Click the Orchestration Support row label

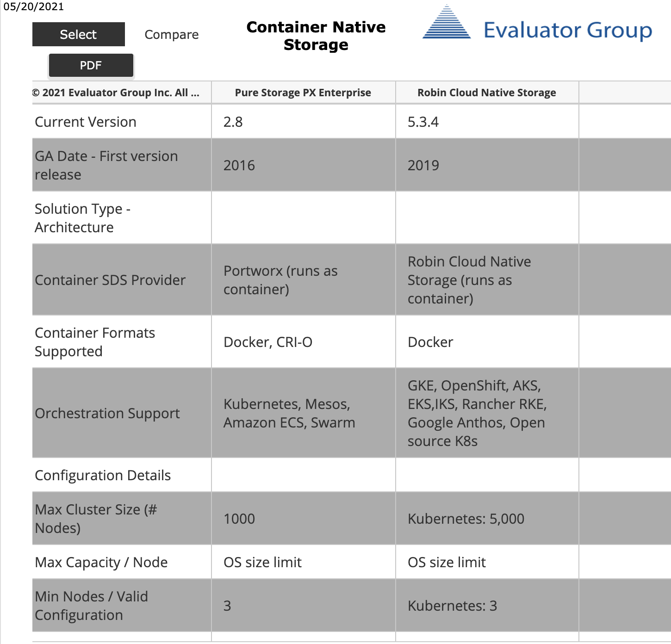point(107,413)
